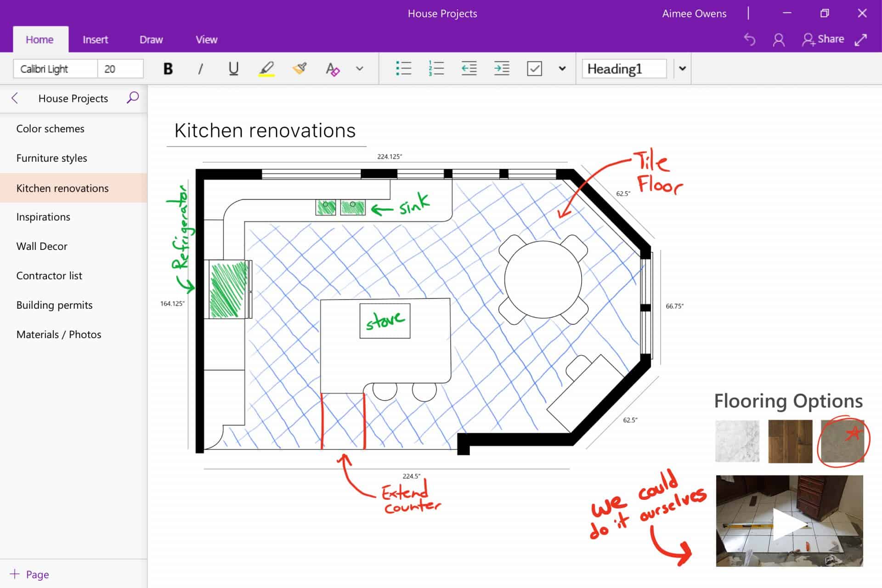Apply a numbered list
The width and height of the screenshot is (882, 588).
click(x=435, y=68)
